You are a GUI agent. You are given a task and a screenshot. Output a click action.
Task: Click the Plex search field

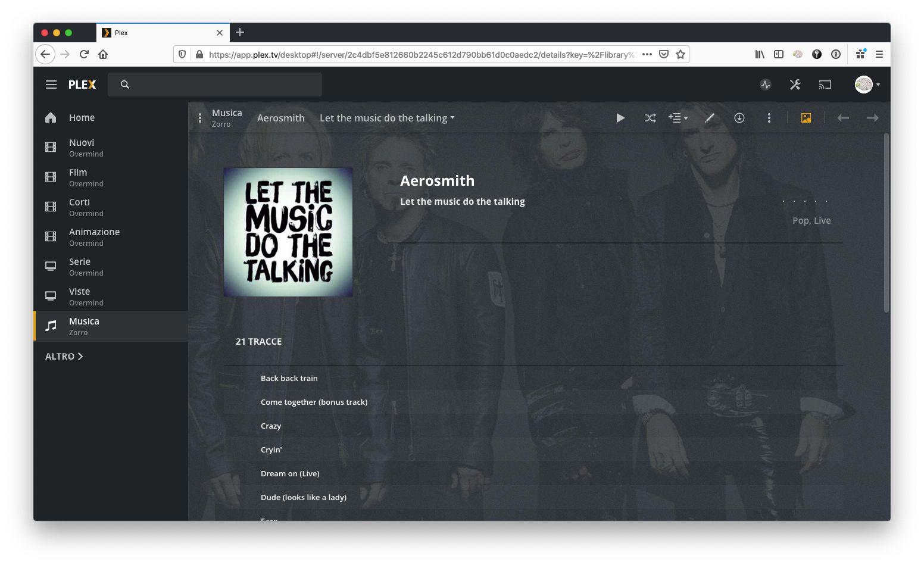215,85
